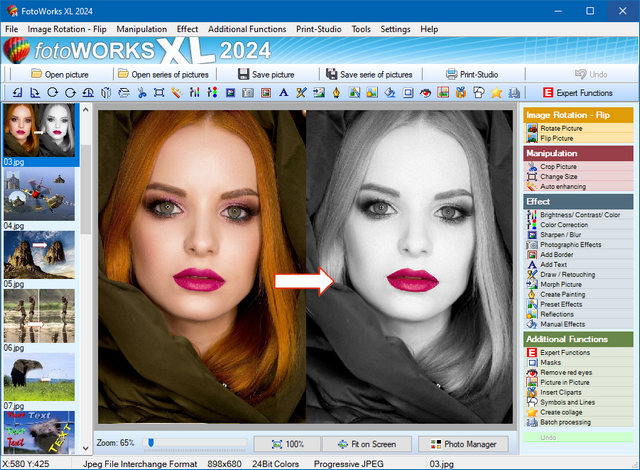
Task: Select the 05.jpg thumbnail
Action: tap(39, 255)
